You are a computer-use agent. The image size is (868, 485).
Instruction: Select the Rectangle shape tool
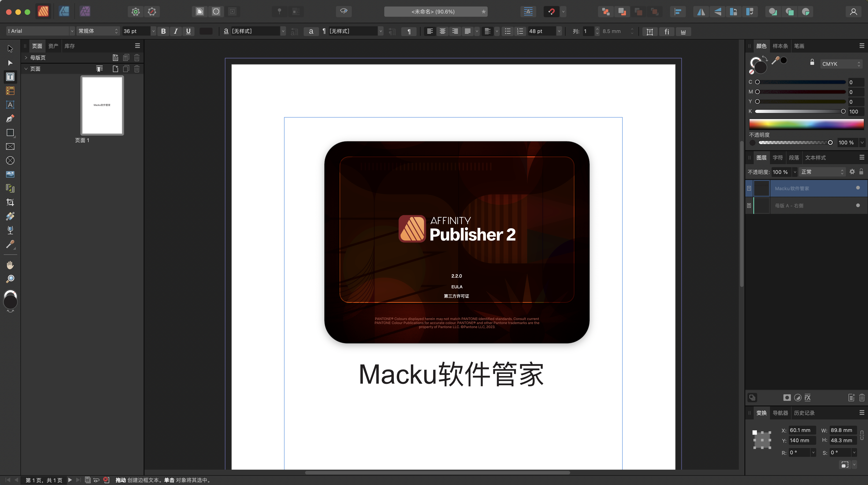(10, 133)
